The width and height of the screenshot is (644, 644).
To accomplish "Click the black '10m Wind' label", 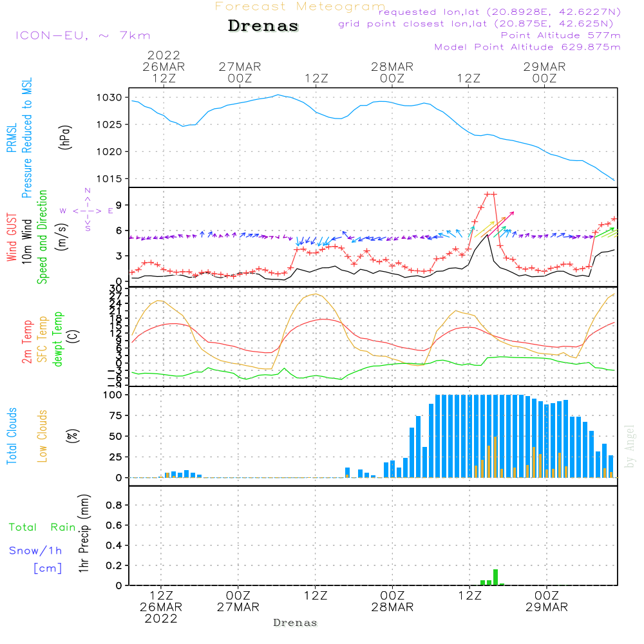I will (26, 241).
